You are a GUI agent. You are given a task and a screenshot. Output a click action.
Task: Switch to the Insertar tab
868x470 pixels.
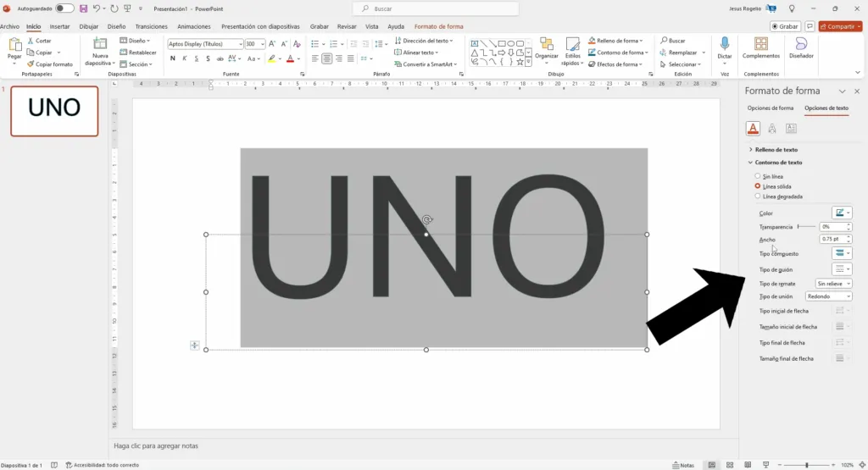tap(60, 26)
